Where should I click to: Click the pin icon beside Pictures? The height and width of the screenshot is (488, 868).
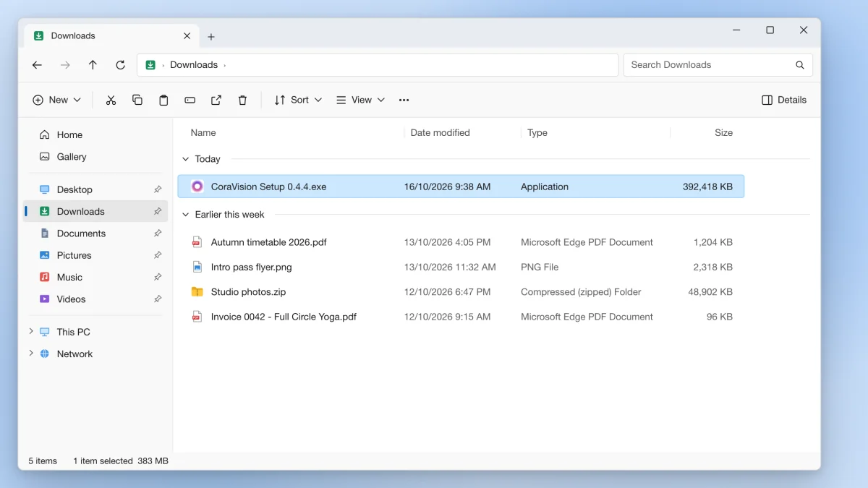click(158, 255)
